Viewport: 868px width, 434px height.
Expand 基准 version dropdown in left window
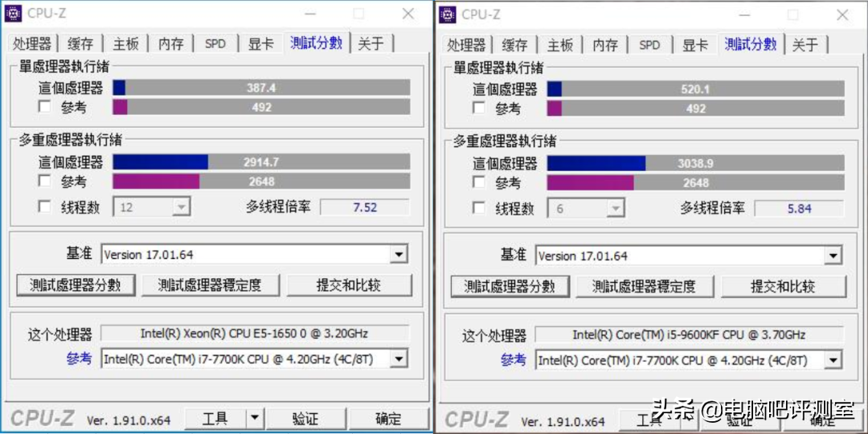click(x=398, y=255)
